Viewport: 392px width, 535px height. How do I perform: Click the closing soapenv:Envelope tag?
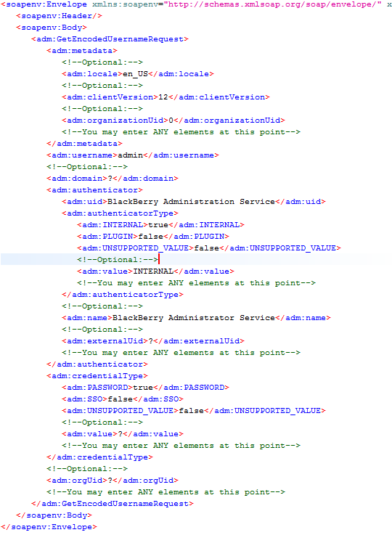[49, 526]
